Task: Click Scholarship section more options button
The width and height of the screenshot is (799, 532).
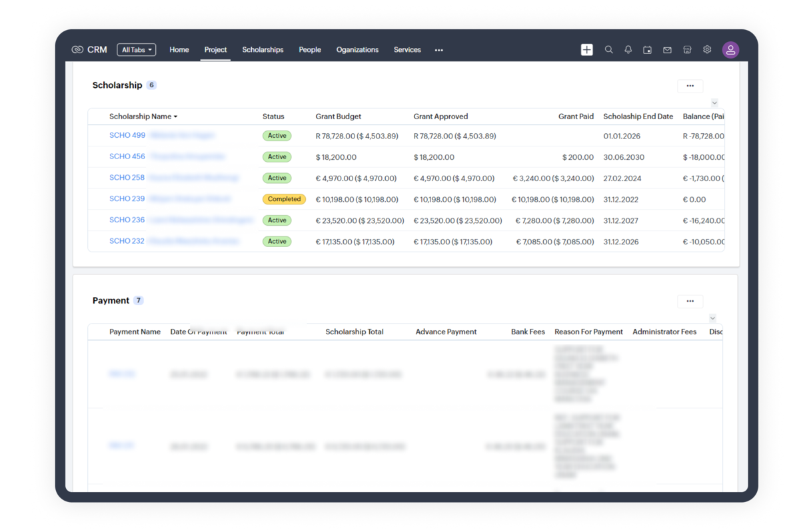Action: tap(690, 86)
